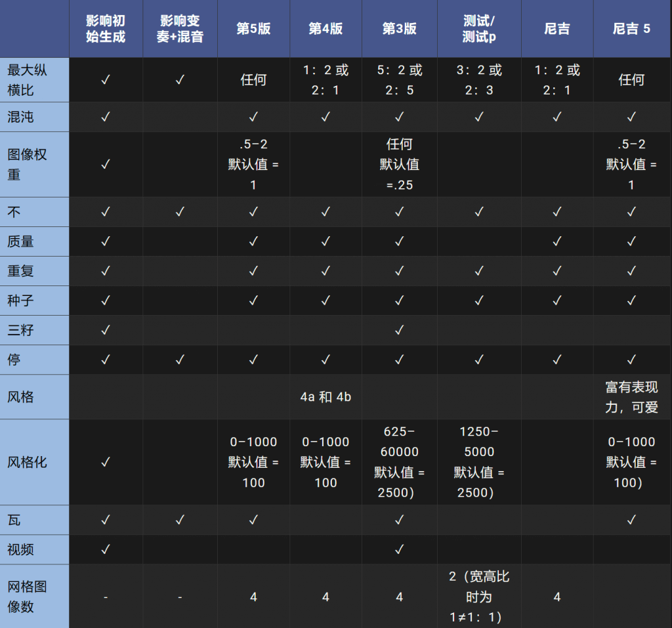Screen dimensions: 672x628
Task: Click the 4a 和 4b cell in 风格 row
Action: [325, 396]
